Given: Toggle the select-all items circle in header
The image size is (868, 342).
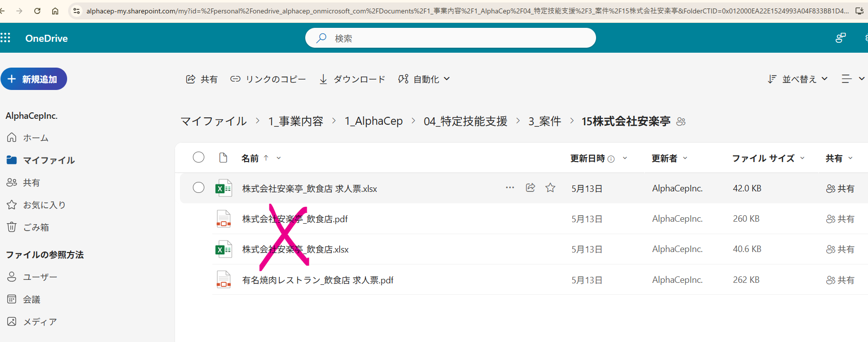Looking at the screenshot, I should [x=198, y=157].
